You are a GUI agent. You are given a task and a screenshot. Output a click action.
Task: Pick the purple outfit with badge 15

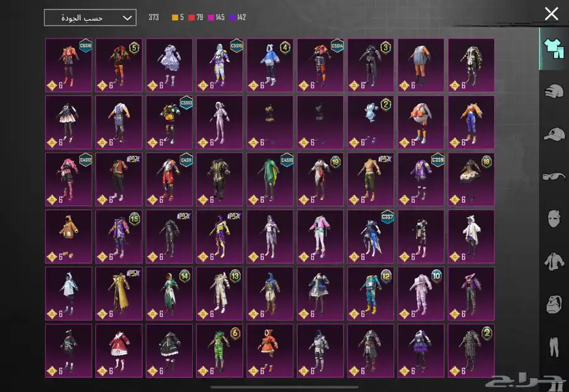pyautogui.click(x=119, y=236)
